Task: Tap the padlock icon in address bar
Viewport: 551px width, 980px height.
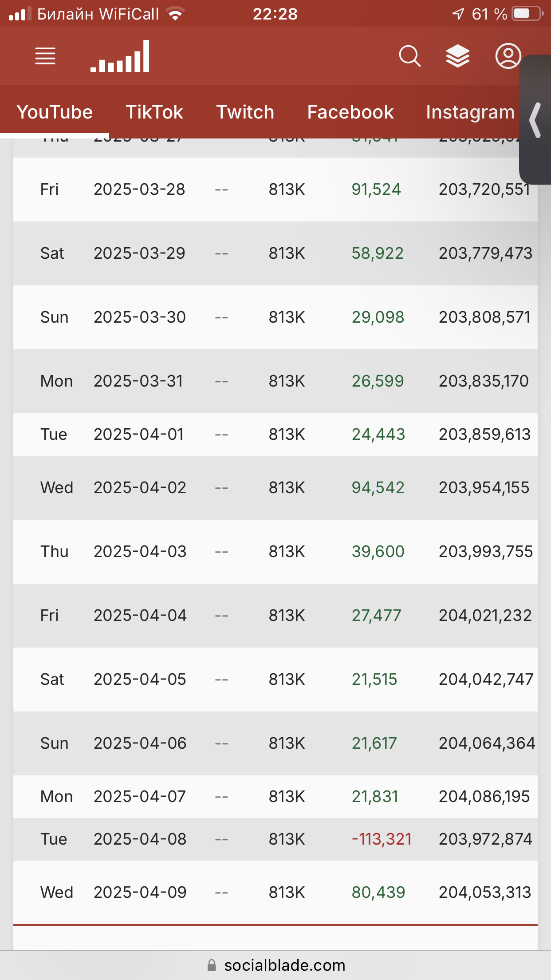Action: pos(212,965)
